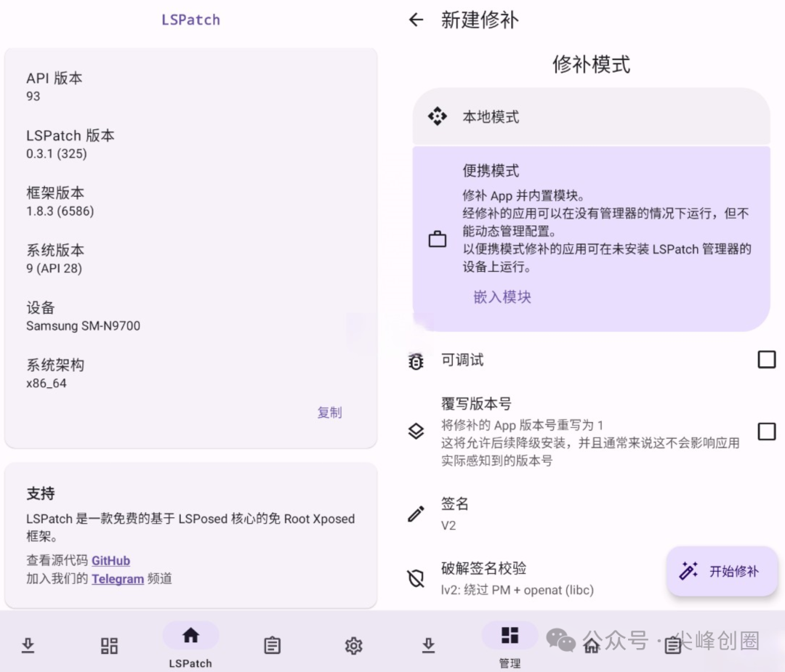
Task: Enable the 可调试 checkbox
Action: pyautogui.click(x=767, y=360)
